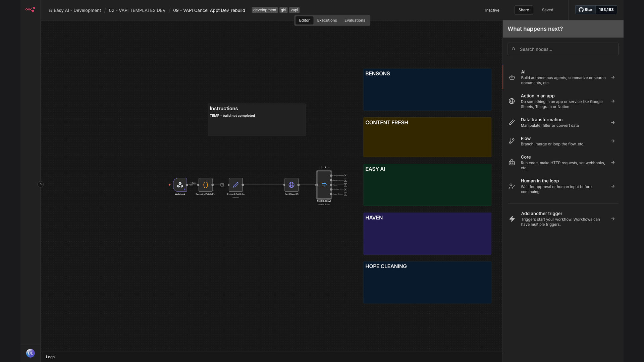Select the CONTENT FRESH yellow sticky note

(x=427, y=137)
